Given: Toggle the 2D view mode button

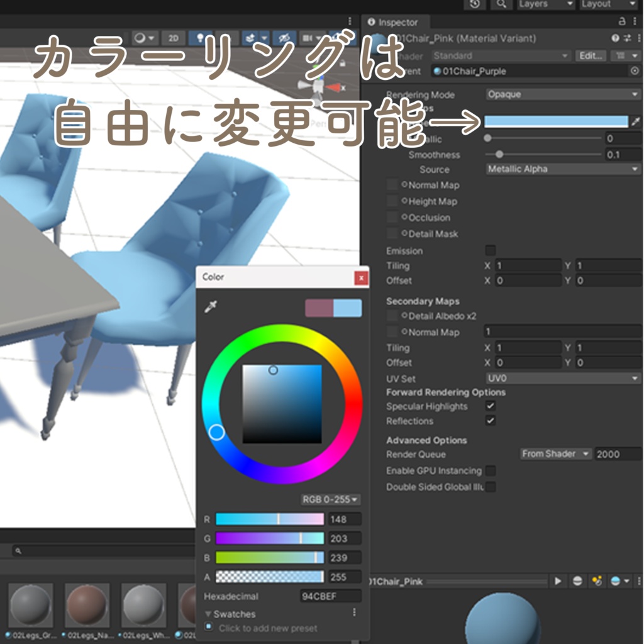Looking at the screenshot, I should 173,38.
